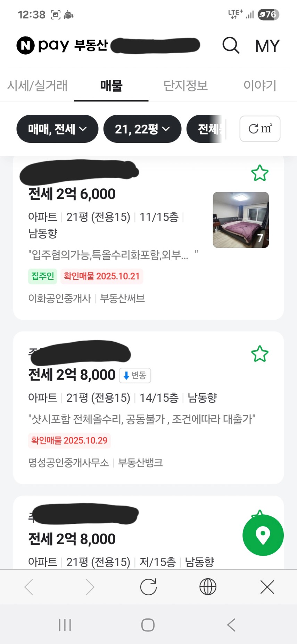Screen dimensions: 297x644
Task: Open the bedroom photo thumbnail
Action: click(x=241, y=220)
